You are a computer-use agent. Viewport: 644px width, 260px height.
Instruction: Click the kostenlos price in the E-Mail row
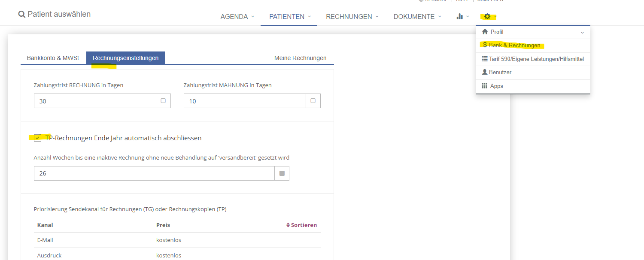pos(169,240)
